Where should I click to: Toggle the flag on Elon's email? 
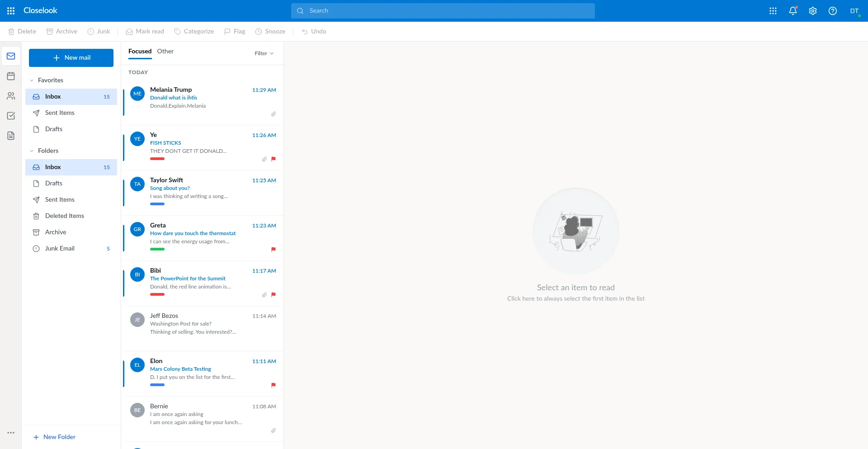click(273, 385)
